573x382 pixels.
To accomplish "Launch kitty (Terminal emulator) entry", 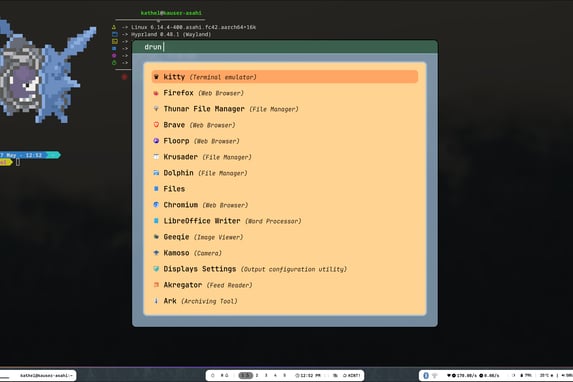I will pyautogui.click(x=285, y=77).
